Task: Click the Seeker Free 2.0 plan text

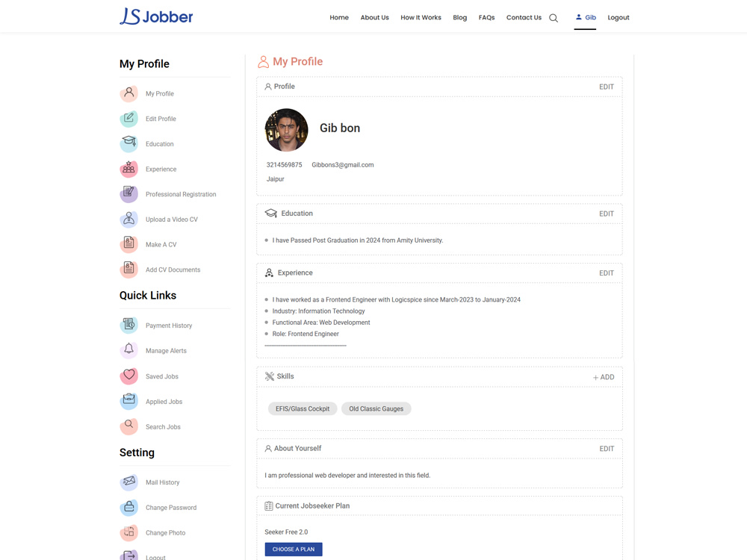Action: 286,532
